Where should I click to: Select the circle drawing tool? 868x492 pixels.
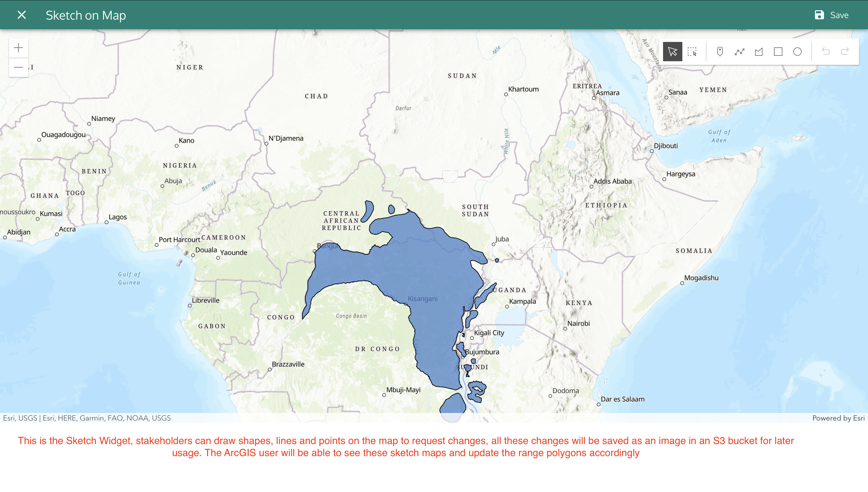click(x=797, y=52)
